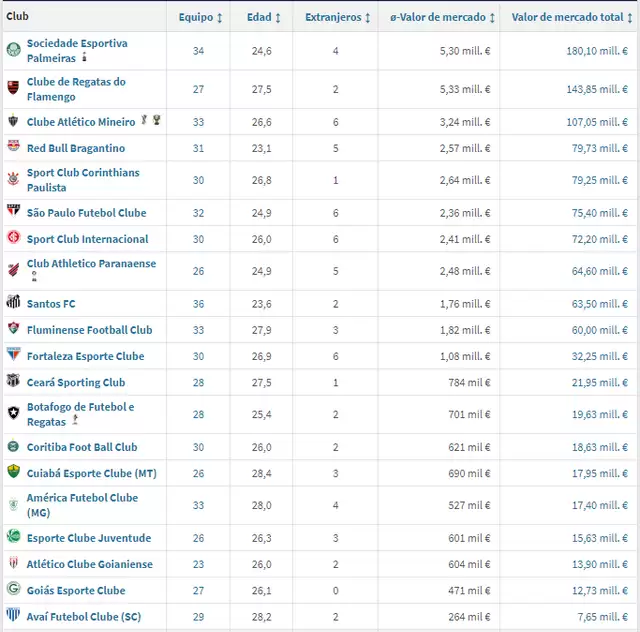Click trophy icon beside Clube Atlético Mineiro

click(156, 121)
